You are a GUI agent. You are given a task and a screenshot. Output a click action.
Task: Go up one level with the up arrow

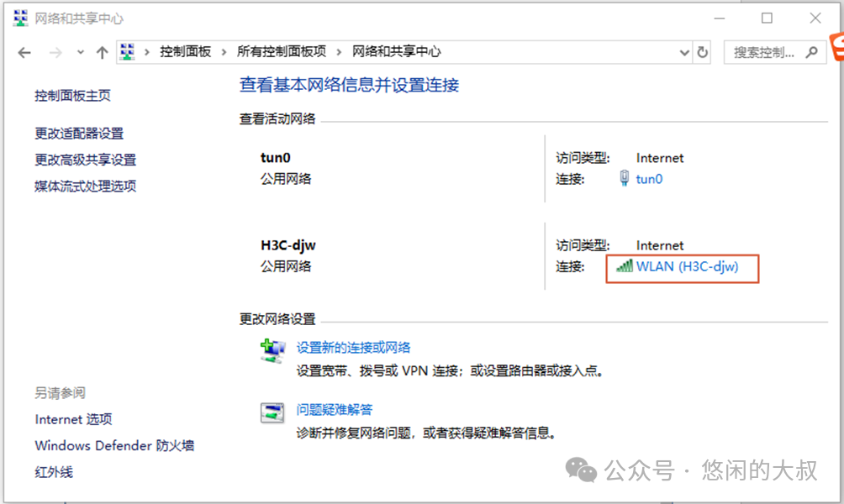(x=102, y=52)
